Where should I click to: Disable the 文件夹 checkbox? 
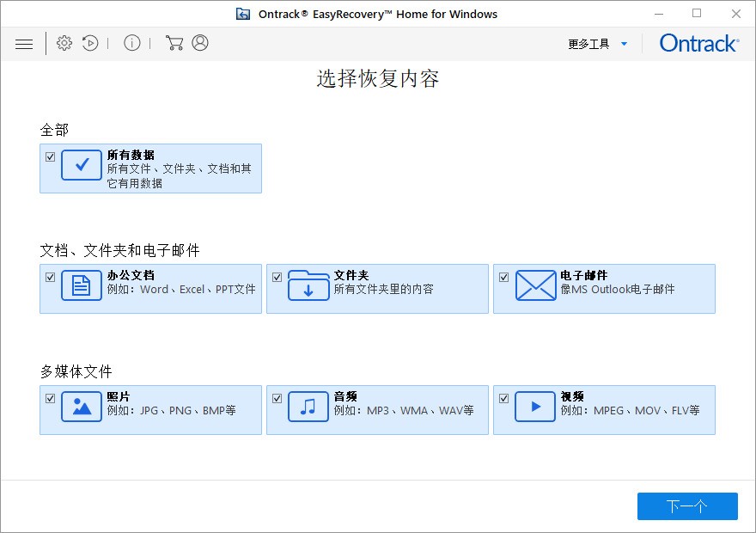277,277
